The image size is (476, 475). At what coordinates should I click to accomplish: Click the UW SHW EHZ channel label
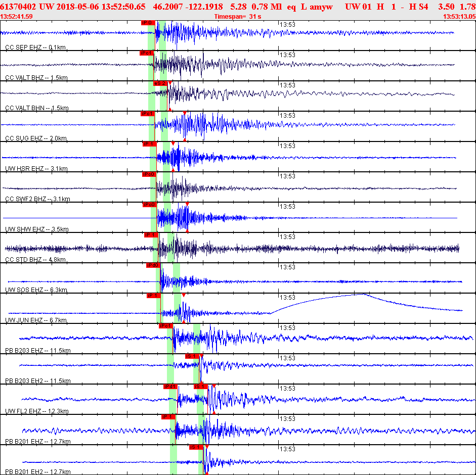pyautogui.click(x=37, y=229)
